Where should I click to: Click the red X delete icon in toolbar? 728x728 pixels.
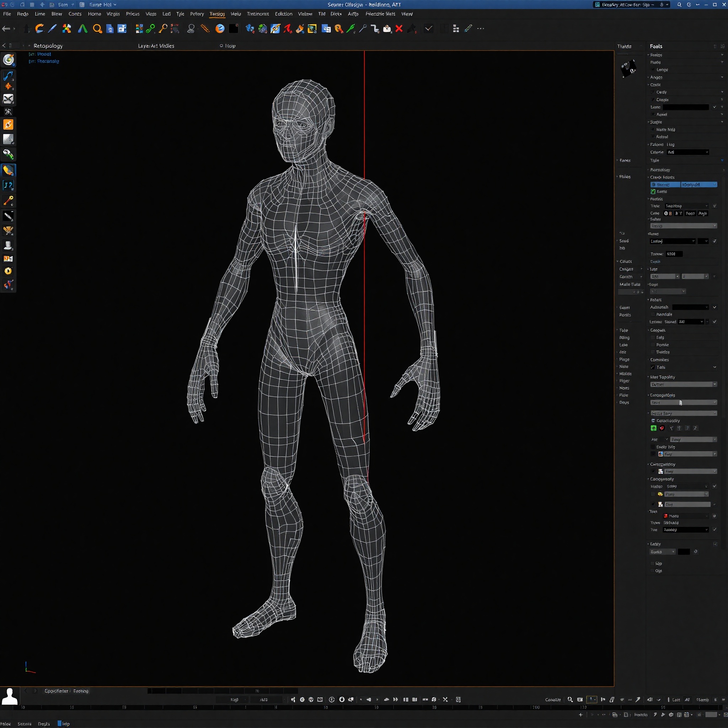tap(399, 28)
